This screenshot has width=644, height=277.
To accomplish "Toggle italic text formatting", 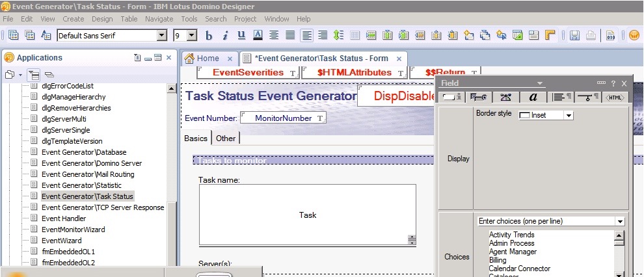I will [x=225, y=36].
